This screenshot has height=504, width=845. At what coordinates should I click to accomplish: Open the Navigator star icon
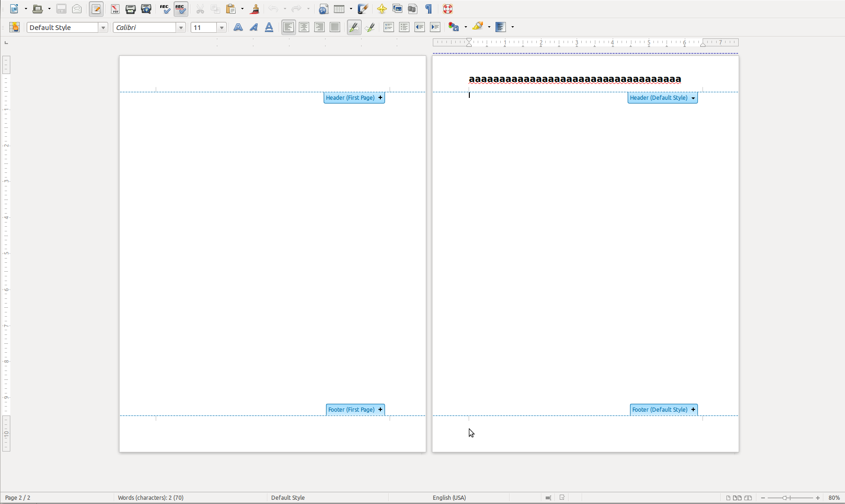tap(382, 9)
